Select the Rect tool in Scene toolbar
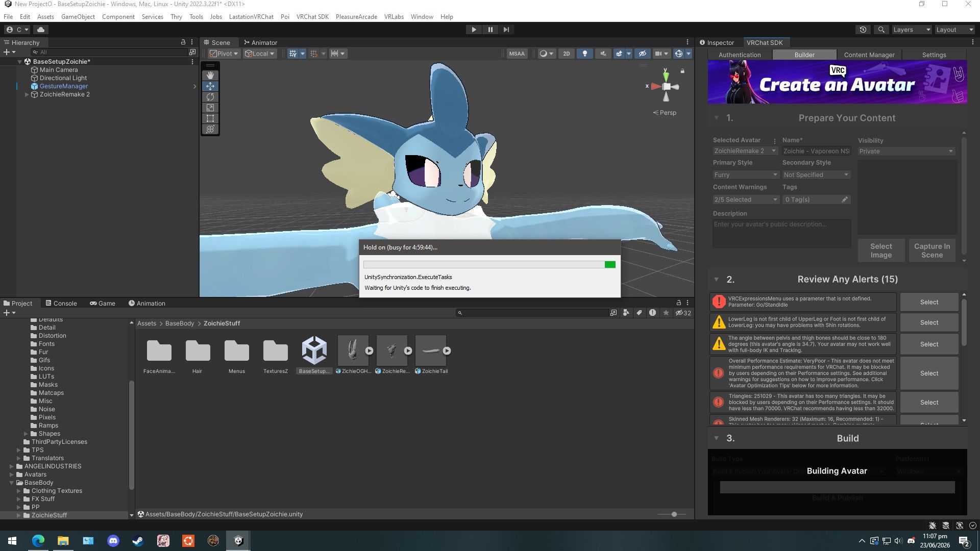 click(210, 118)
